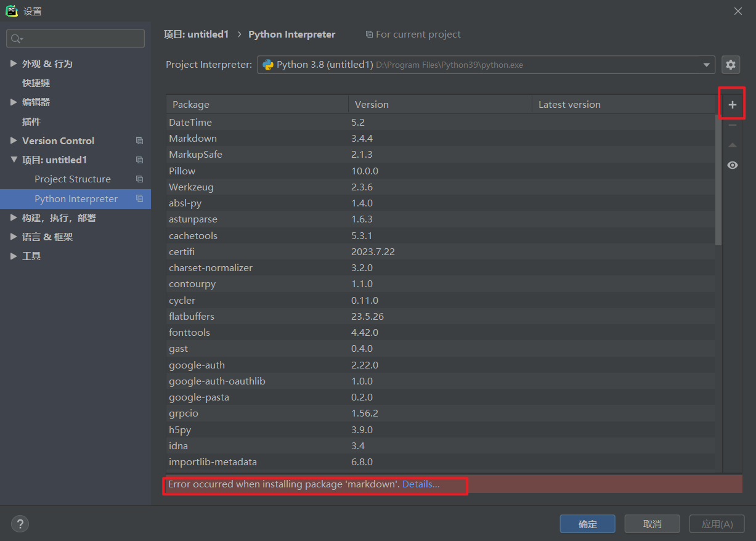Select the google-pasta package row
The width and height of the screenshot is (756, 541).
[x=441, y=397]
